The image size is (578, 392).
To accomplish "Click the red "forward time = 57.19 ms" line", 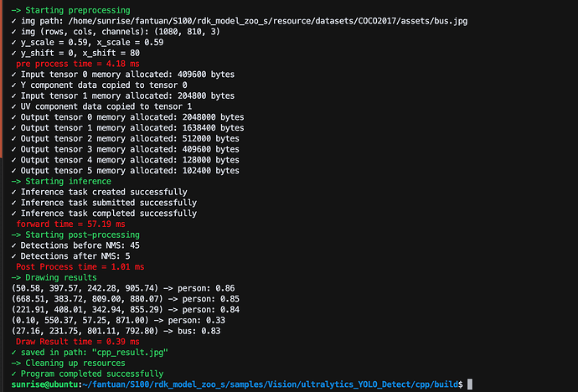I will pyautogui.click(x=70, y=224).
